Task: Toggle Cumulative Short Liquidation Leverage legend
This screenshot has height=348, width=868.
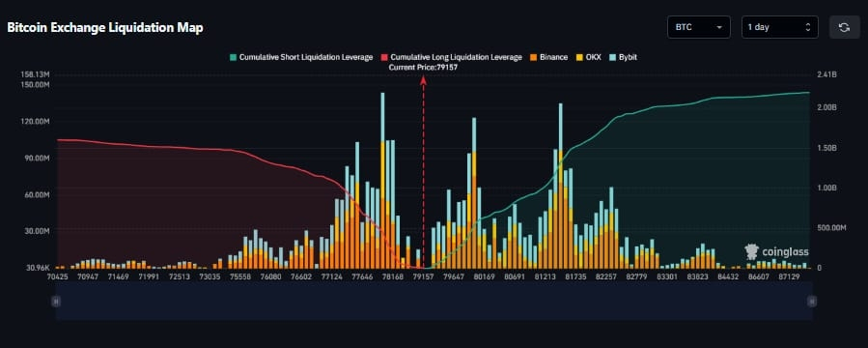Action: tap(301, 57)
